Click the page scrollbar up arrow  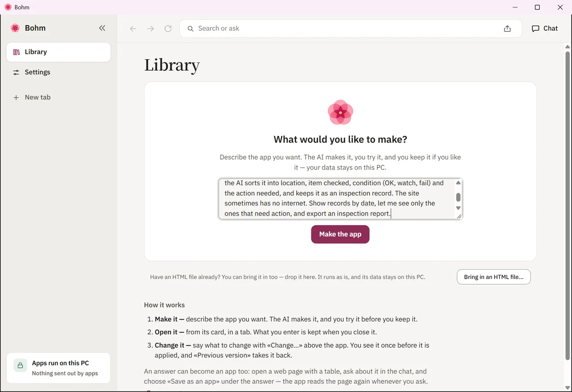[x=568, y=46]
